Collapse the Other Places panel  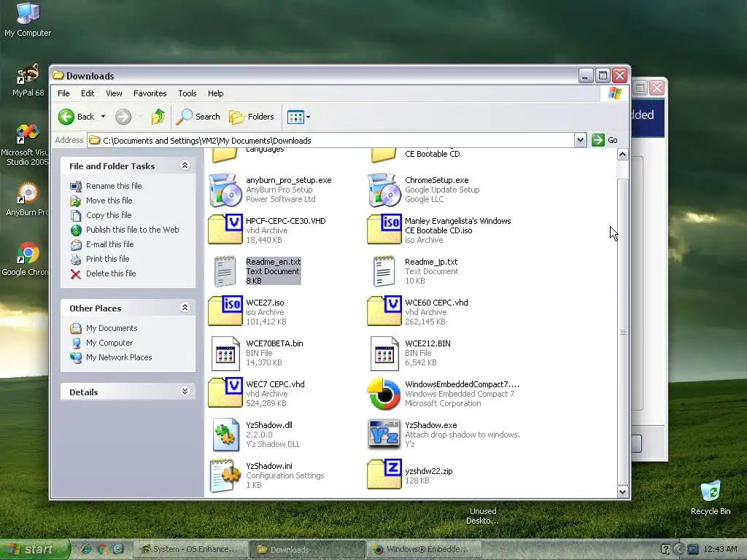click(x=185, y=308)
